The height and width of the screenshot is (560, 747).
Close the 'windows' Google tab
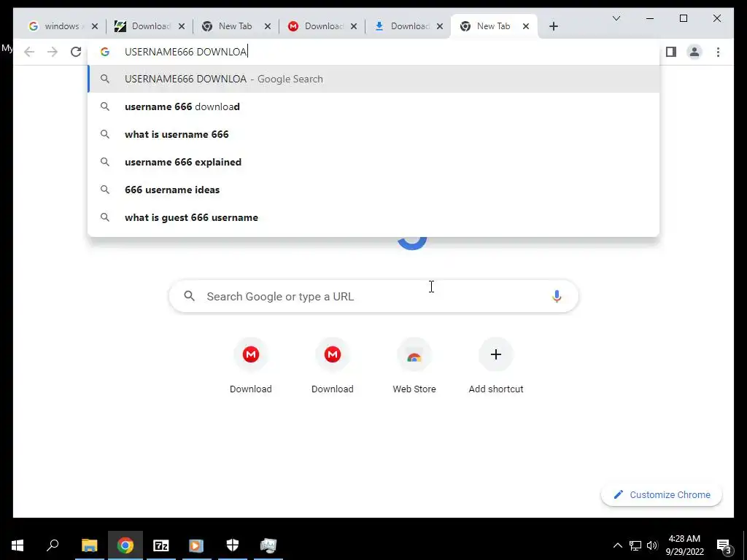click(95, 26)
